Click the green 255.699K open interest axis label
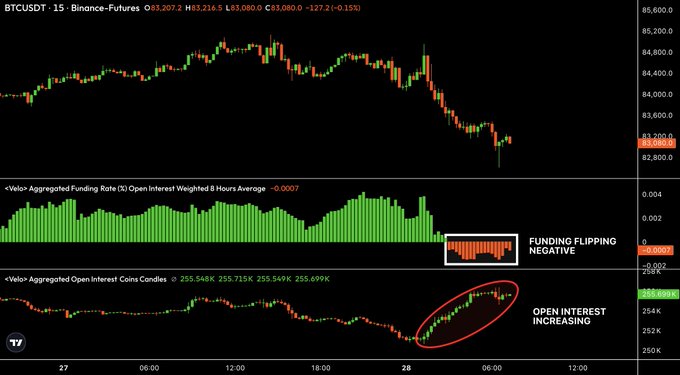 658,294
